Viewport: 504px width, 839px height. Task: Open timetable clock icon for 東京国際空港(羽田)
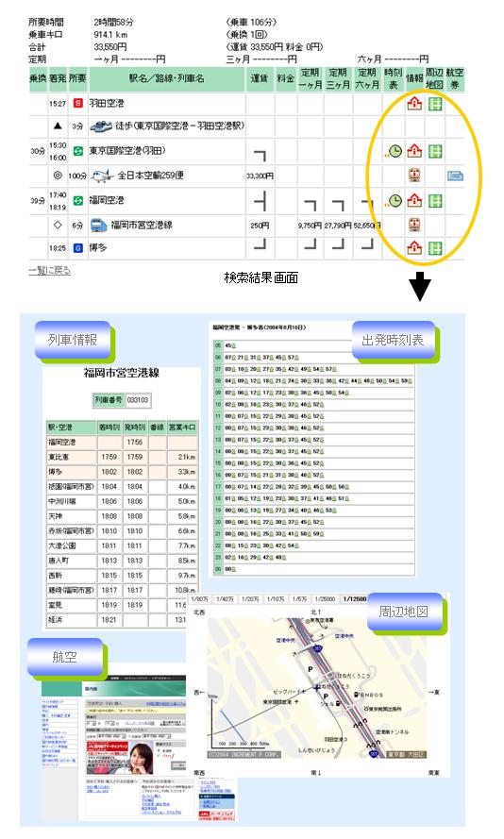[x=395, y=152]
